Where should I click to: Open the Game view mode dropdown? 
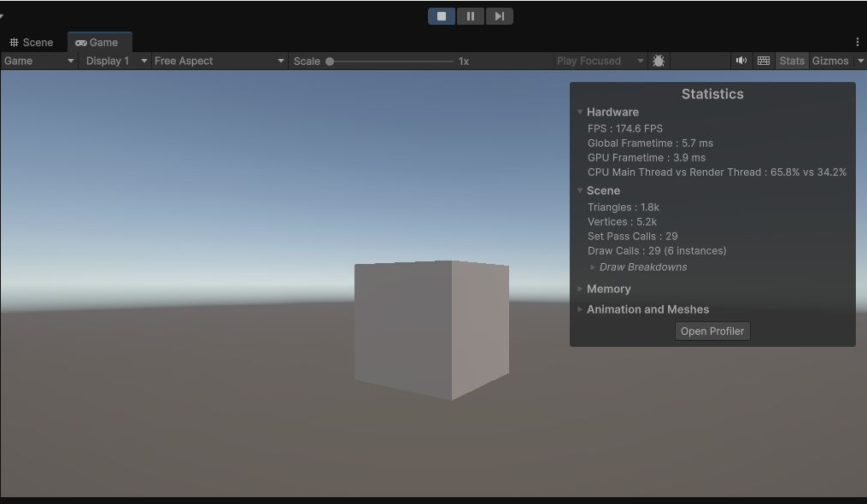[x=38, y=61]
